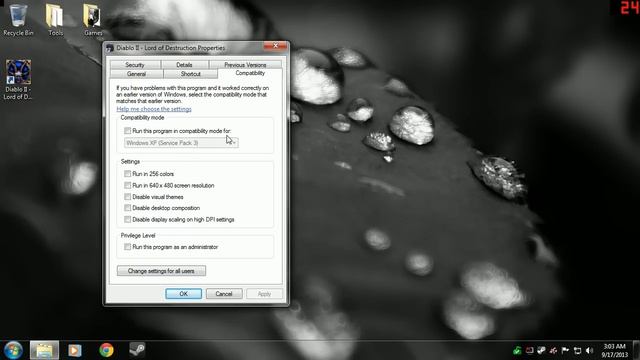Switch to the Security tab

[x=135, y=64]
